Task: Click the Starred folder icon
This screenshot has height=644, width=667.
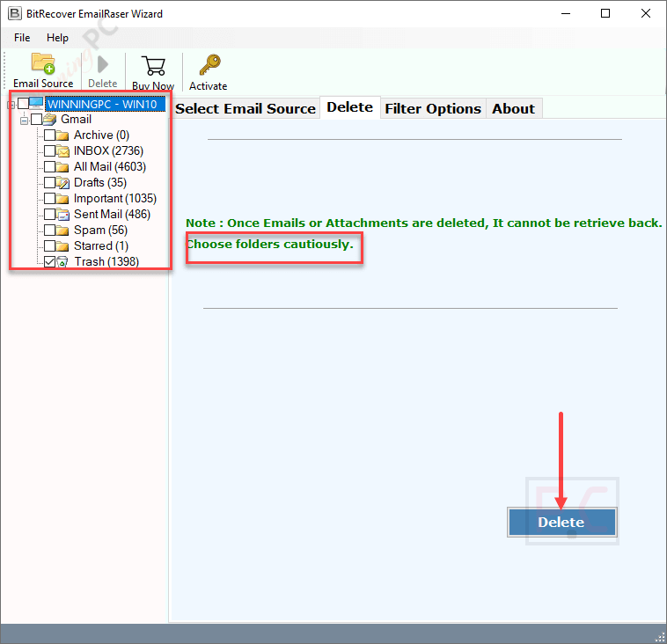Action: pos(62,246)
